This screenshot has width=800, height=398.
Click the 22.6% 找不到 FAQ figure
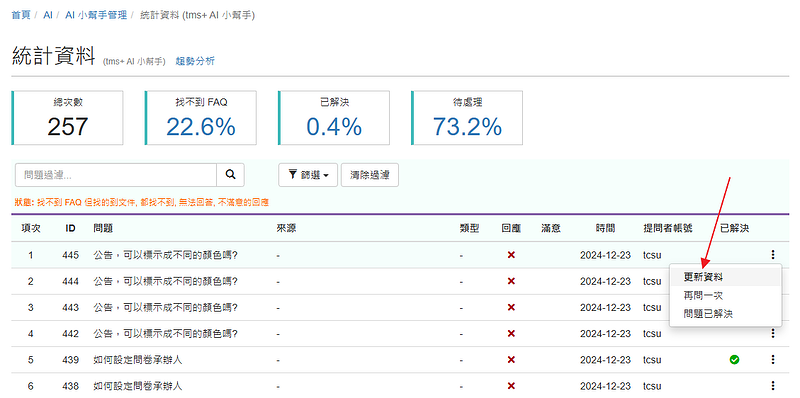[201, 126]
